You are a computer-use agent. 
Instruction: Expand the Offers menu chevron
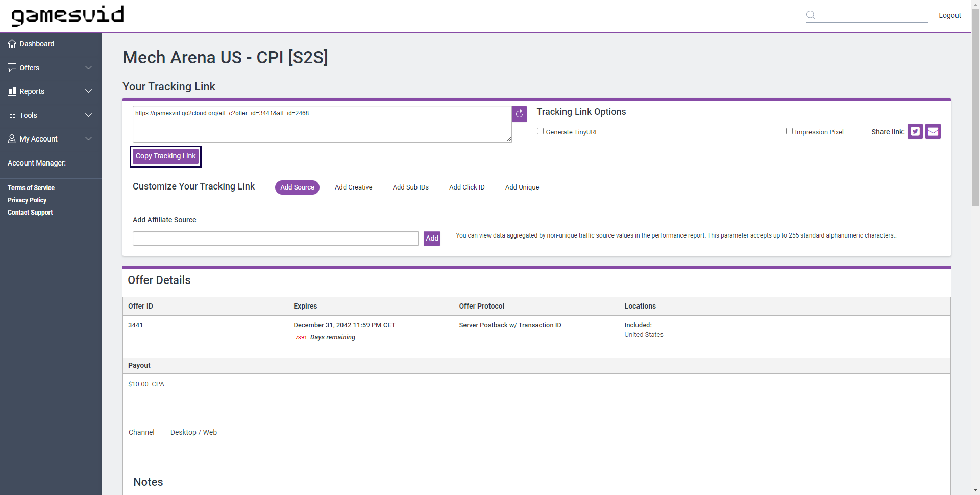point(88,68)
